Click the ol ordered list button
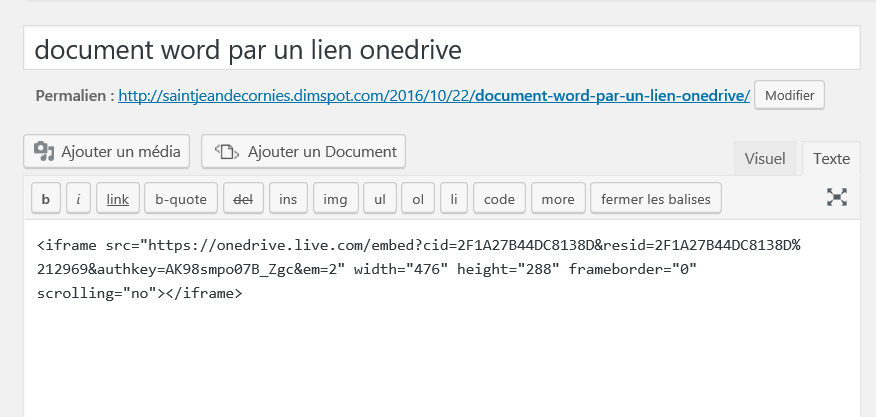 click(x=418, y=199)
